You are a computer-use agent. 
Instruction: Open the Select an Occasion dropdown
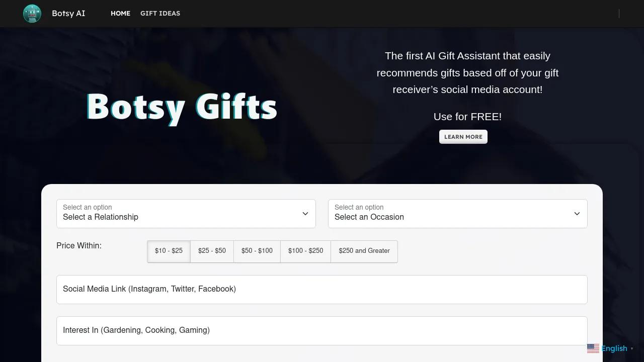point(458,214)
